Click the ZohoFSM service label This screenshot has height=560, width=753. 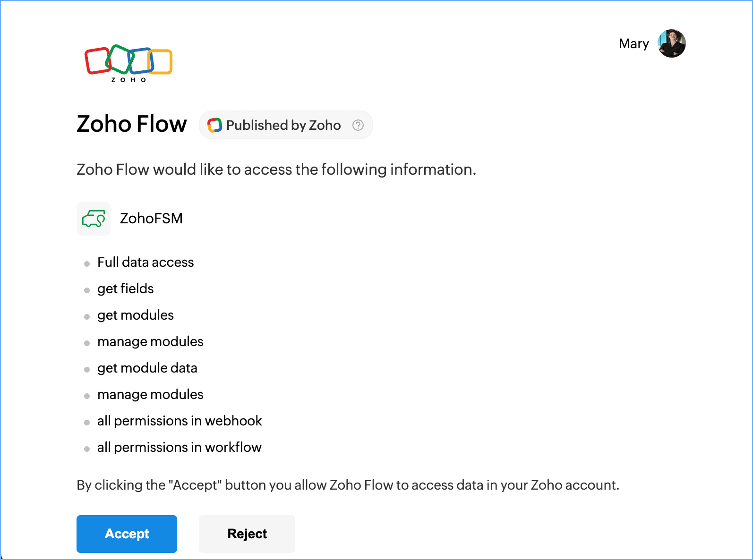pyautogui.click(x=151, y=219)
